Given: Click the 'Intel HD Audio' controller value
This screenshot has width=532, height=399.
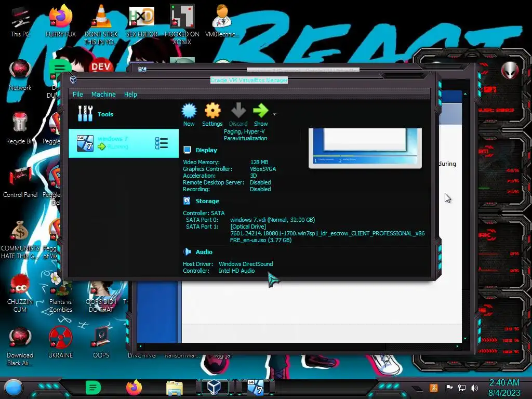Looking at the screenshot, I should pyautogui.click(x=236, y=270).
